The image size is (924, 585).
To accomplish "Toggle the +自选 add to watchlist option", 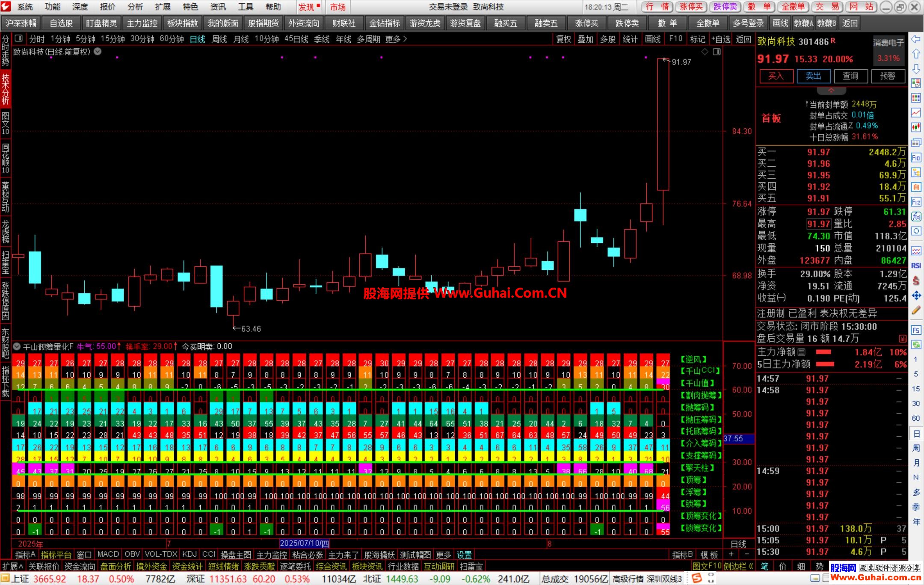I will click(721, 39).
